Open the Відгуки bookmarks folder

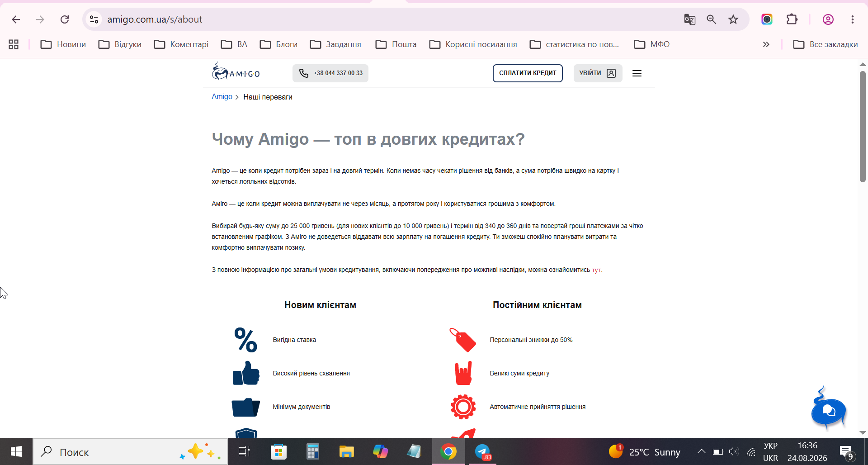[120, 44]
